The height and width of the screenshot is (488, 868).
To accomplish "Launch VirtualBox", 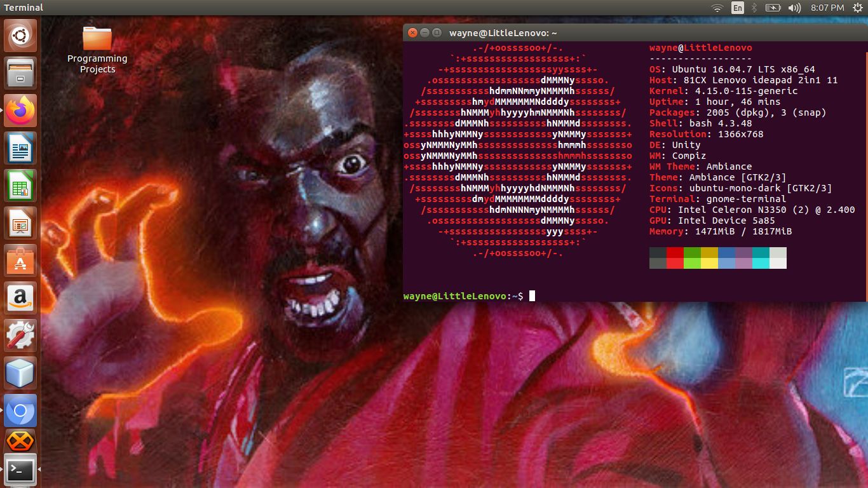I will (x=20, y=374).
